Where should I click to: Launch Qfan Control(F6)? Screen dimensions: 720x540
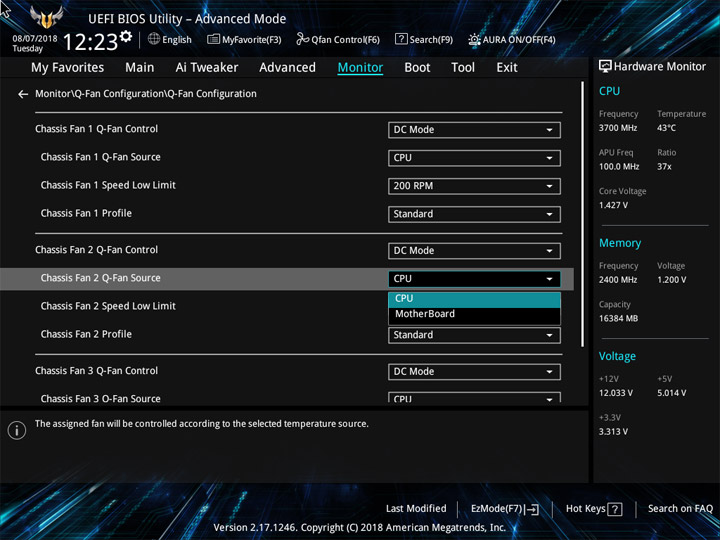coord(338,39)
